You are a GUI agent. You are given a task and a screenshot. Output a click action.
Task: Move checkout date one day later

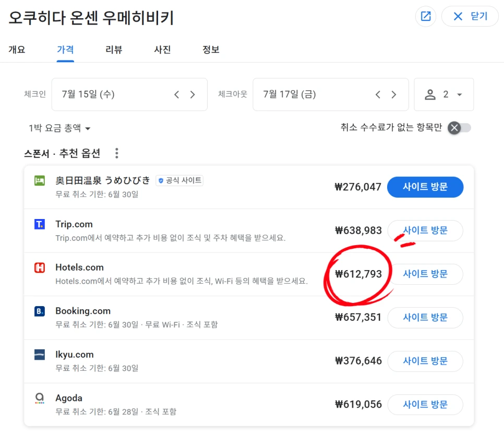click(x=394, y=94)
